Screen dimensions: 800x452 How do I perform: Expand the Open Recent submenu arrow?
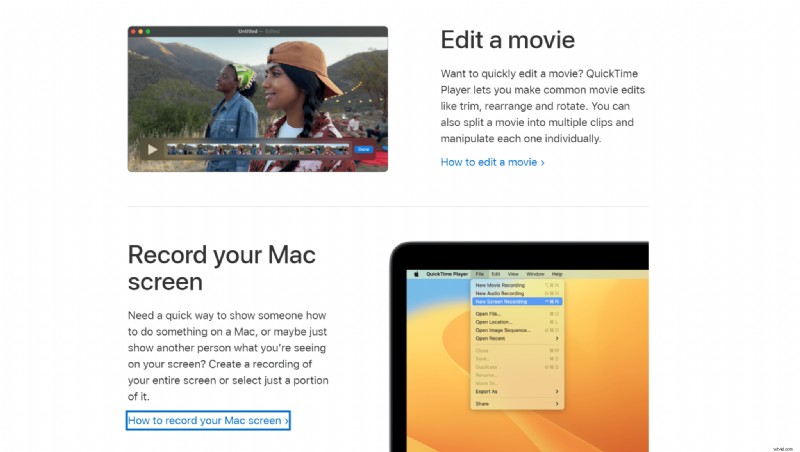tap(558, 339)
